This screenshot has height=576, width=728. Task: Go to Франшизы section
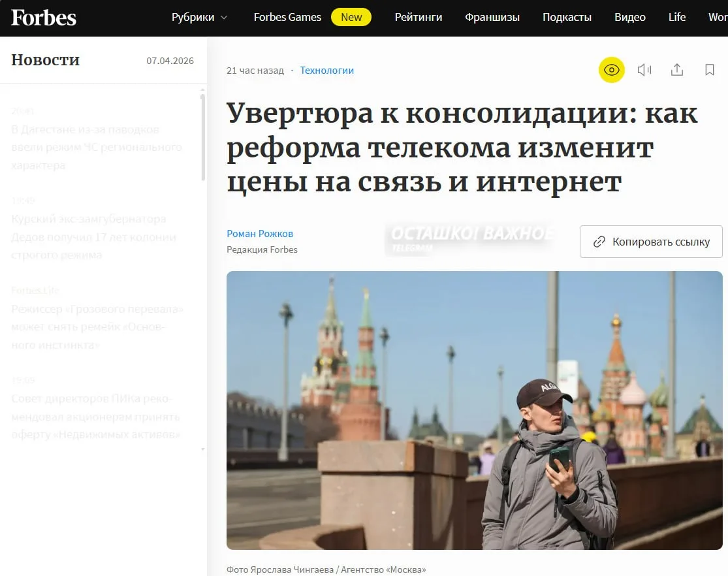[492, 17]
